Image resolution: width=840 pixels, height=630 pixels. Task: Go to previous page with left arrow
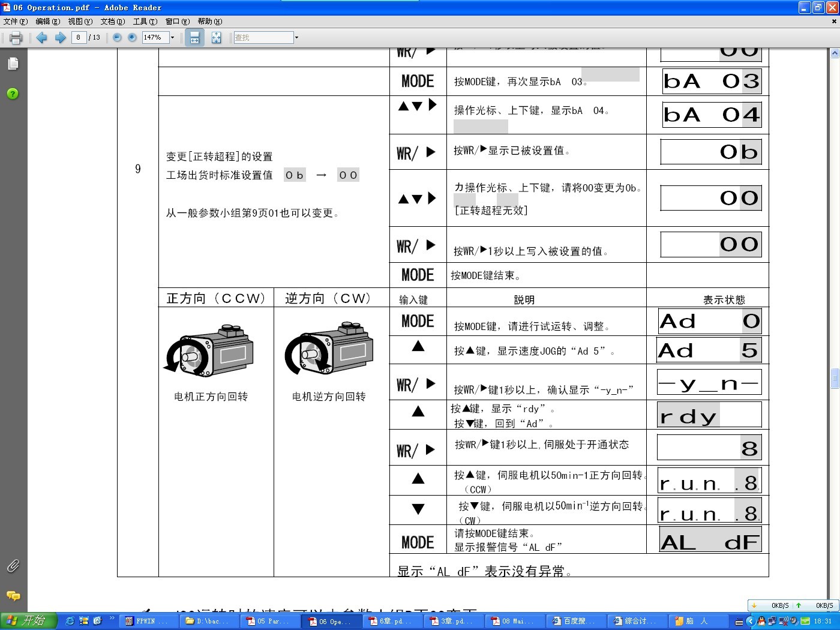[41, 38]
